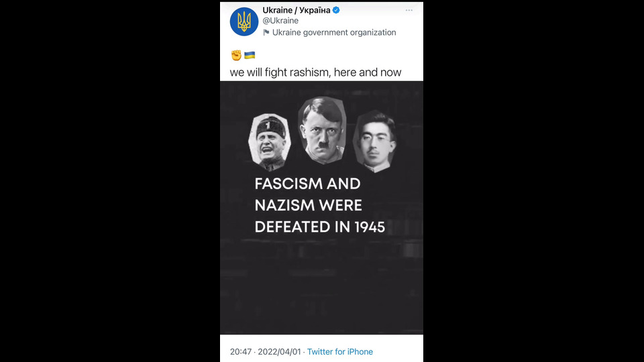Click the right portrait in the image

371,141
